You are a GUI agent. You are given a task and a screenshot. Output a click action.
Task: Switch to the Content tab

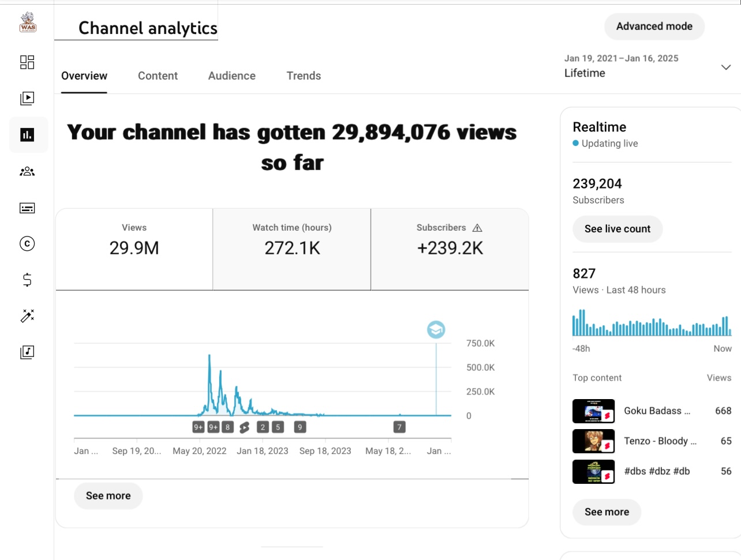(x=158, y=76)
